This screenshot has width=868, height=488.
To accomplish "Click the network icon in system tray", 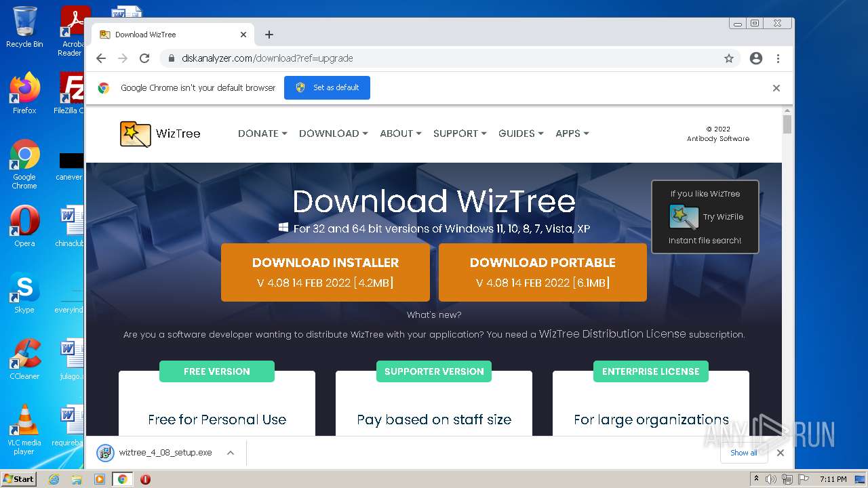I will pos(787,479).
